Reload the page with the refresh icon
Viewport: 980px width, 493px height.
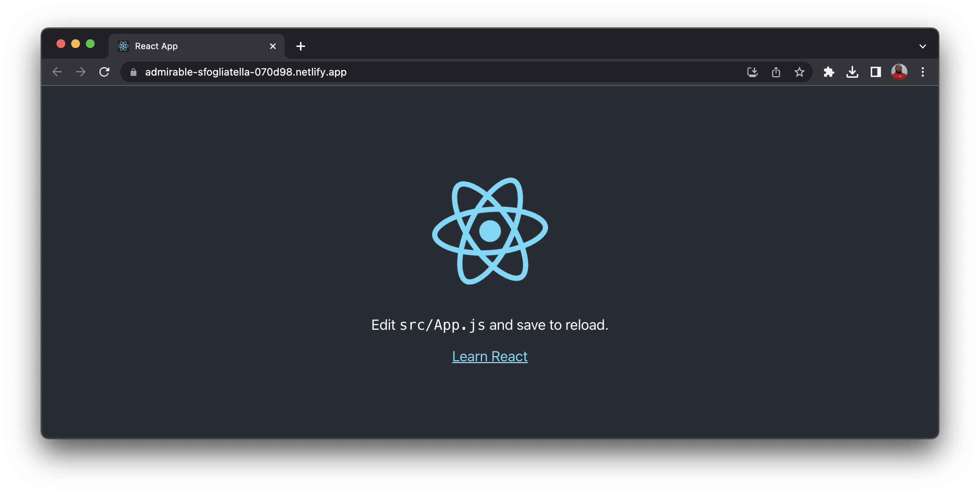[x=104, y=72]
